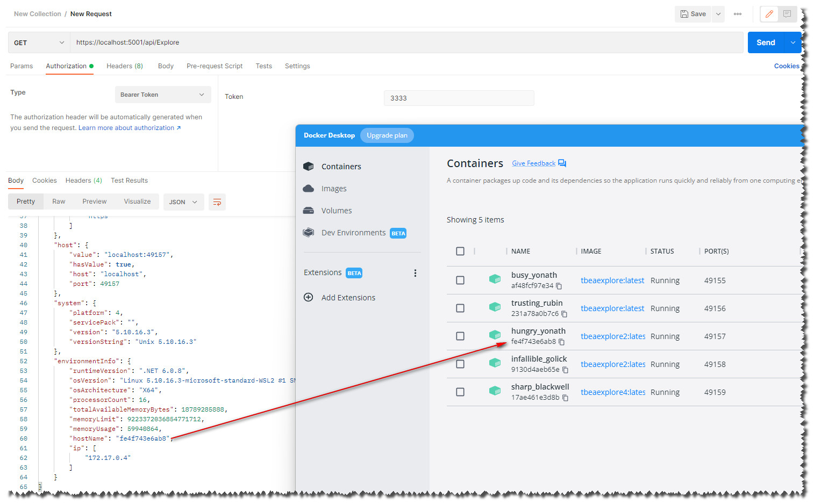Check the sharp_blackwell container checkbox

(460, 392)
